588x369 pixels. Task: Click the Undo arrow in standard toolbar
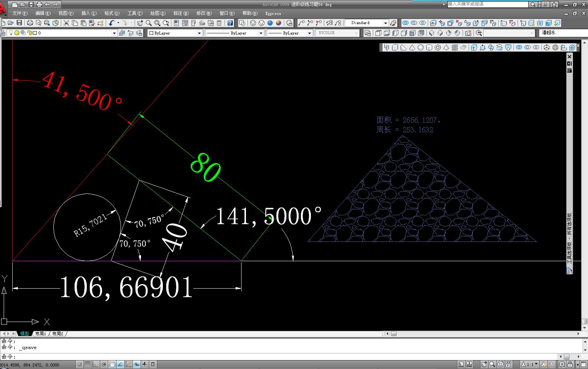pos(111,23)
